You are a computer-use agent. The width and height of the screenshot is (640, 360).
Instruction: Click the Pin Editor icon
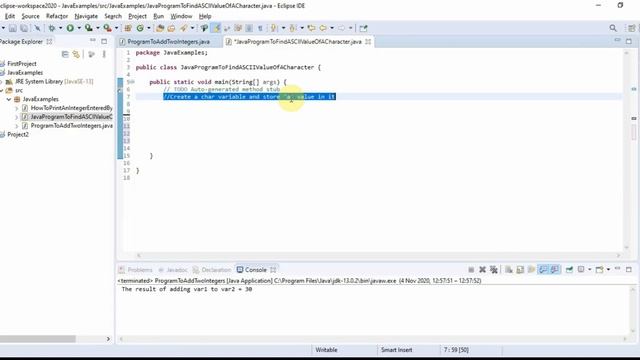pyautogui.click(x=363, y=28)
